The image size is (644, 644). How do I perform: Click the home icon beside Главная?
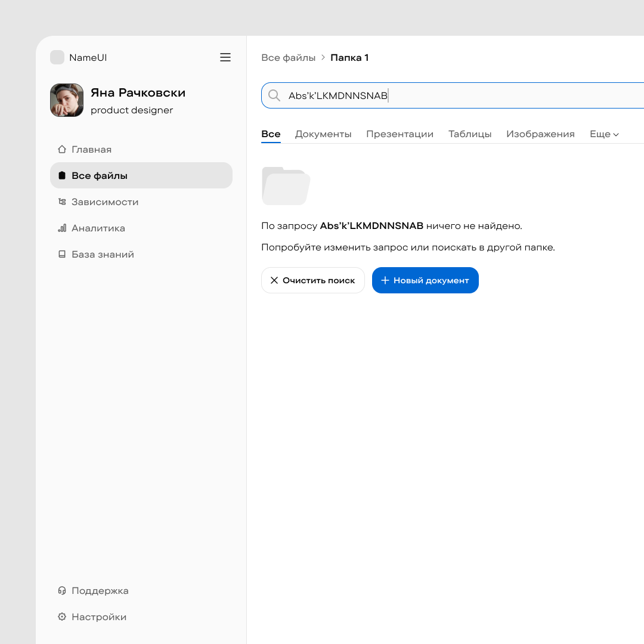62,149
